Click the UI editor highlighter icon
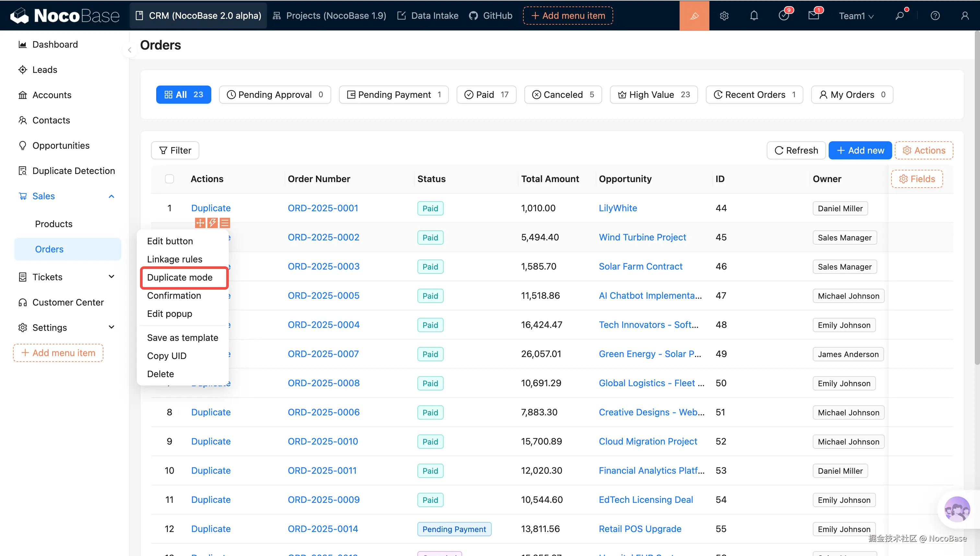 [x=694, y=16]
